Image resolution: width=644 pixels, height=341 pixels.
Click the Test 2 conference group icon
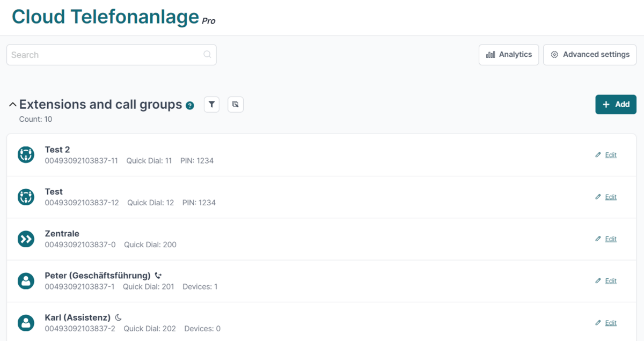point(26,155)
